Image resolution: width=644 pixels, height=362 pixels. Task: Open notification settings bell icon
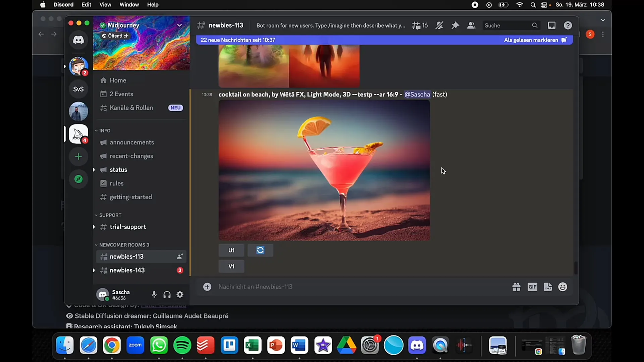(439, 25)
